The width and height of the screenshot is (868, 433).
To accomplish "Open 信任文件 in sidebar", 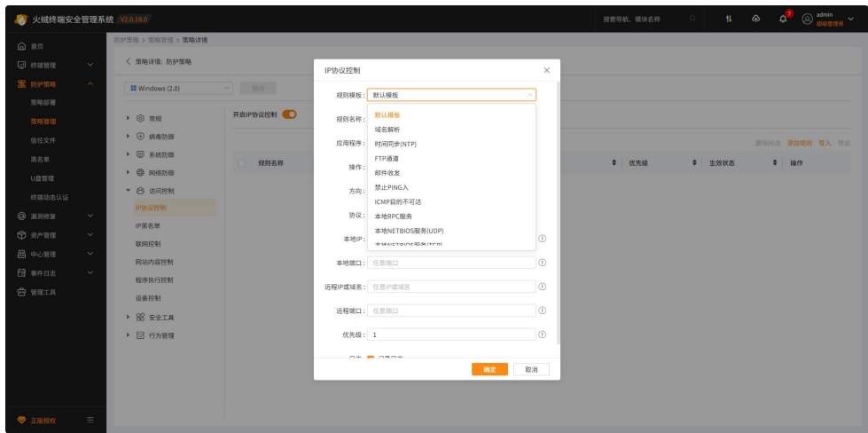I will click(x=43, y=141).
